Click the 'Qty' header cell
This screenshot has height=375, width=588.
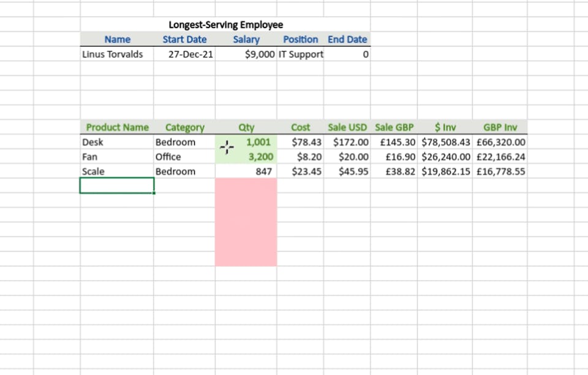(x=246, y=127)
